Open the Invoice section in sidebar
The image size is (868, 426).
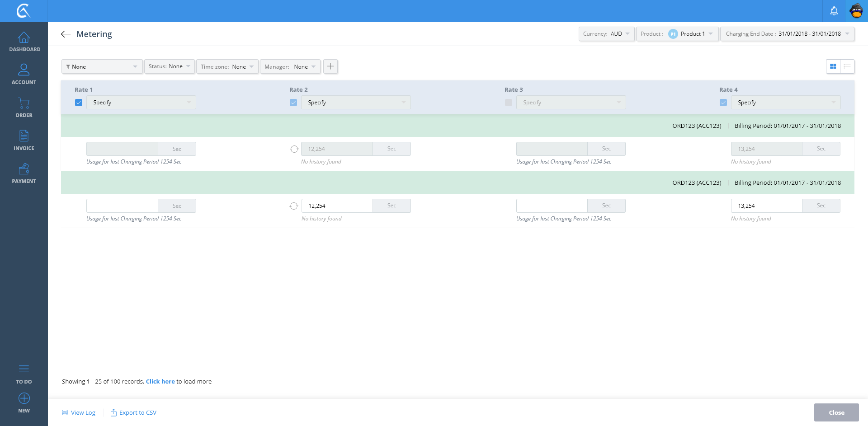pos(24,140)
